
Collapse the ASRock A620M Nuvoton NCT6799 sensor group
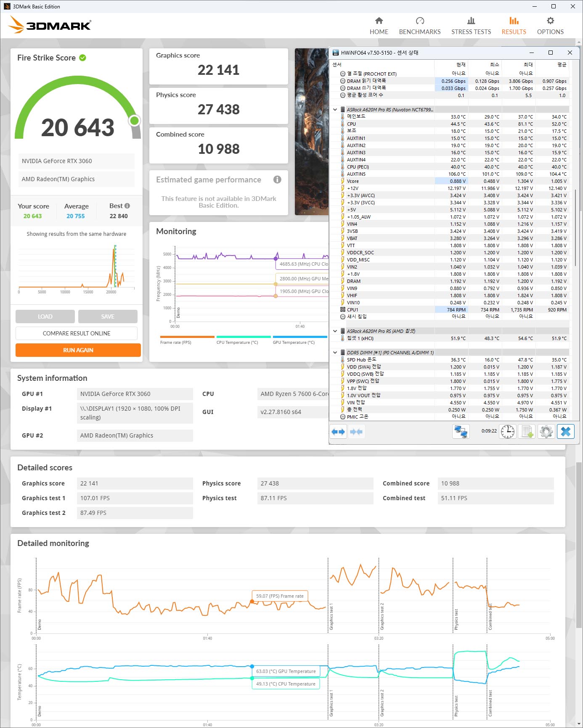click(335, 110)
